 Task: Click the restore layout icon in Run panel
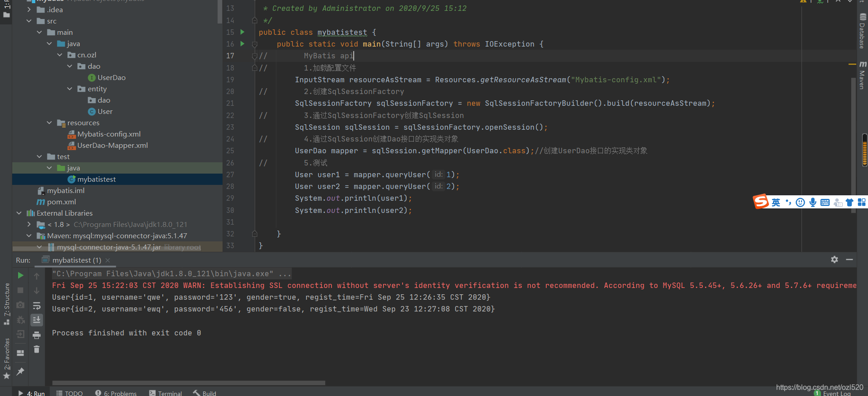(20, 353)
